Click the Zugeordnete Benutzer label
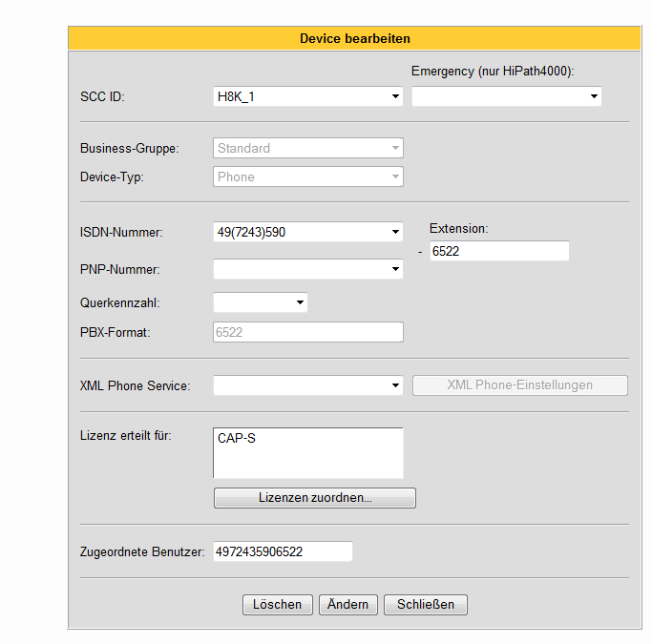 tap(142, 551)
